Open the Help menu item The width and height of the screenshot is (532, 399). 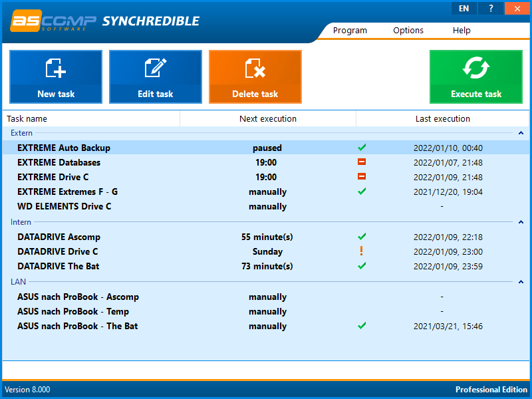pyautogui.click(x=462, y=30)
